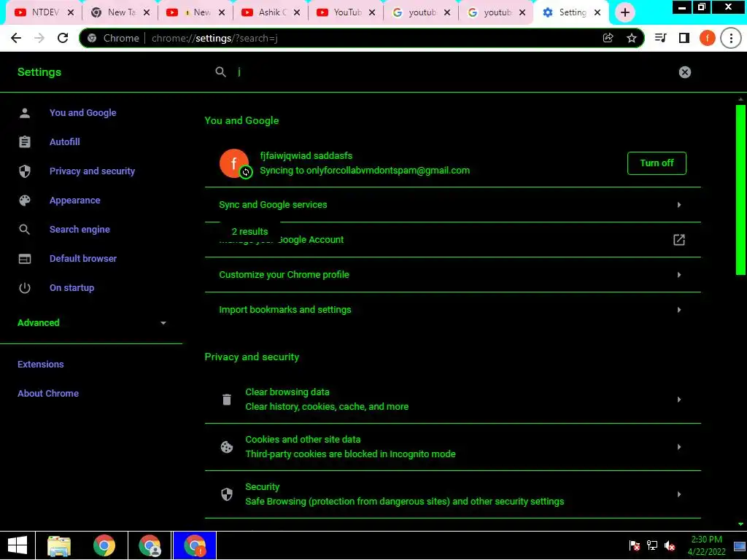Click the green vertical scrollbar thumb
This screenshot has width=747, height=560.
pyautogui.click(x=740, y=190)
